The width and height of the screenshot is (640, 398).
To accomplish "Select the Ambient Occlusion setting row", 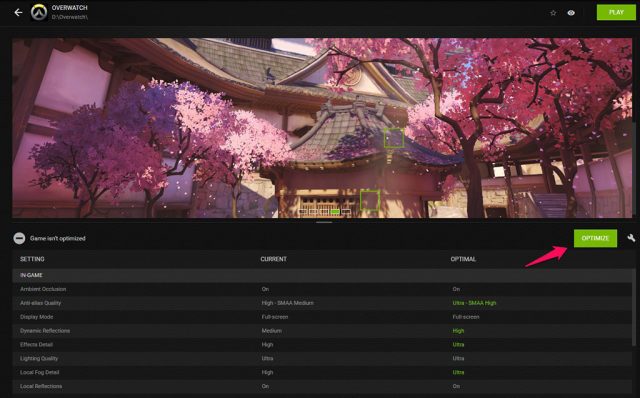I will coord(322,289).
